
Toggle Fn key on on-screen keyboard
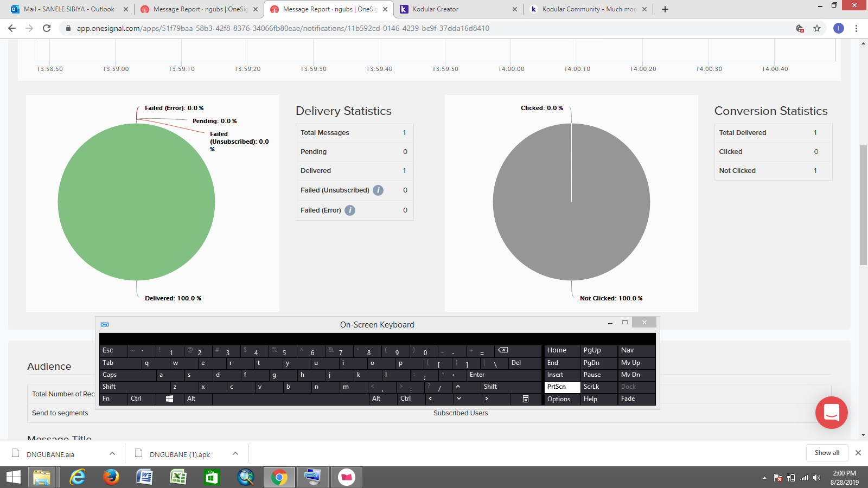coord(113,399)
